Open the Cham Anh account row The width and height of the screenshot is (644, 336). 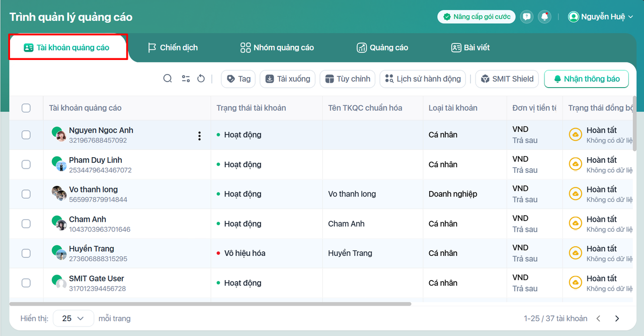tap(88, 220)
